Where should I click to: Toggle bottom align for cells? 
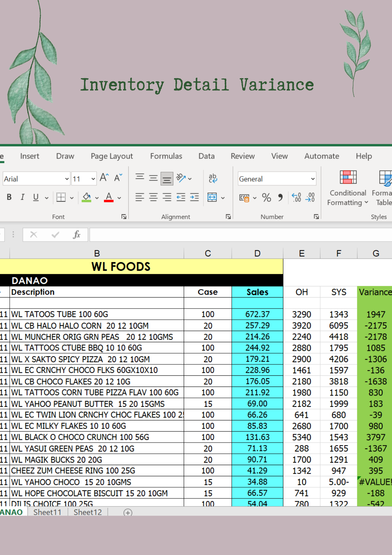pyautogui.click(x=167, y=178)
